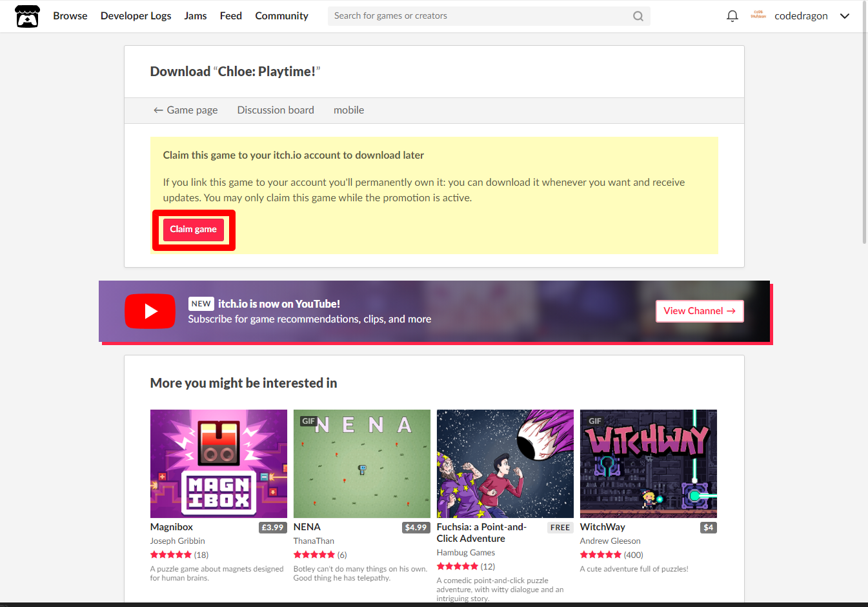Open the Browse menu item
This screenshot has height=607, width=868.
click(70, 15)
